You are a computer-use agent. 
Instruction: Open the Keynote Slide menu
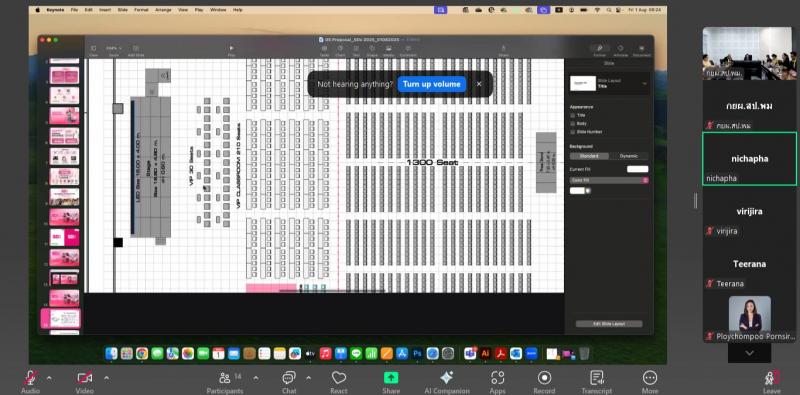tap(122, 10)
